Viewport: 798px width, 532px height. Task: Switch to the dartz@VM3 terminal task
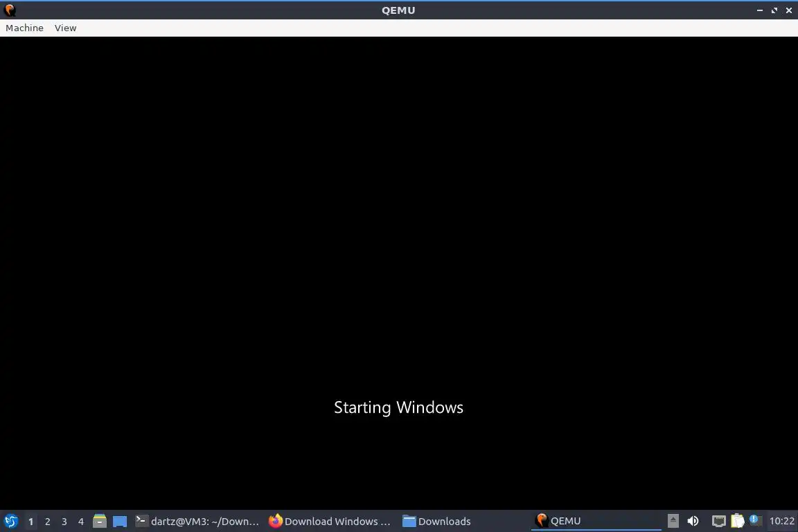197,522
